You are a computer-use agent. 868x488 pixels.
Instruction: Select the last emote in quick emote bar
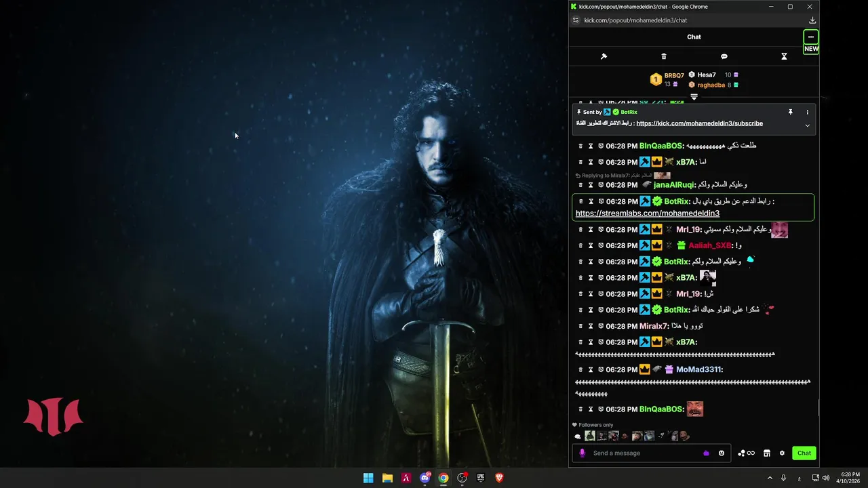[x=685, y=436]
